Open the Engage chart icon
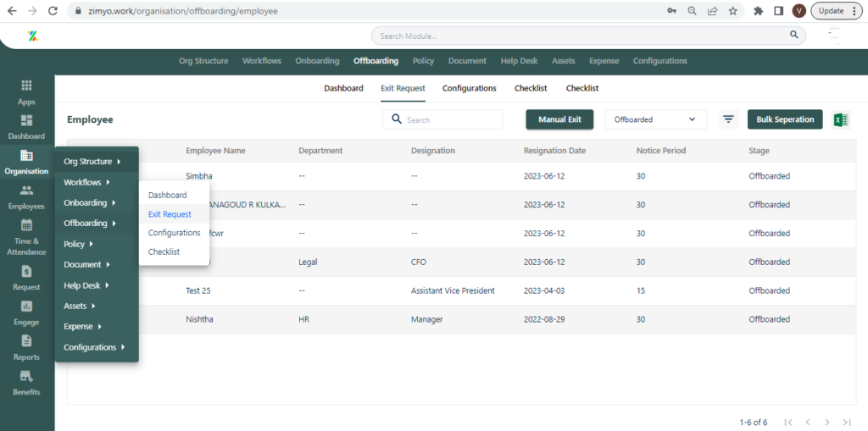 tap(26, 306)
